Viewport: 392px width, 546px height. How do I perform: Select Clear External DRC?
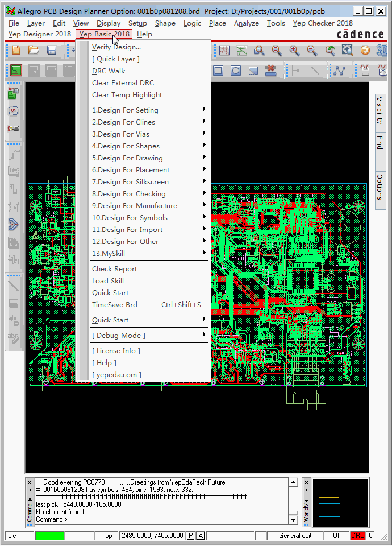click(x=149, y=83)
